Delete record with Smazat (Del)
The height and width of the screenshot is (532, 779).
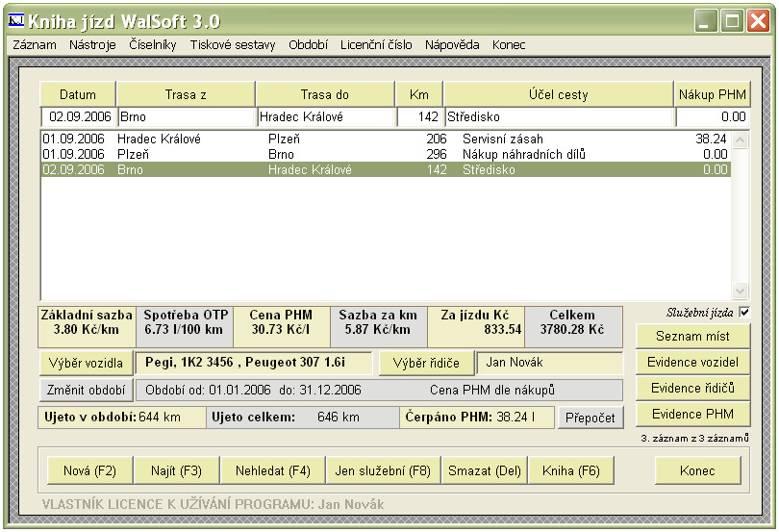[x=485, y=470]
